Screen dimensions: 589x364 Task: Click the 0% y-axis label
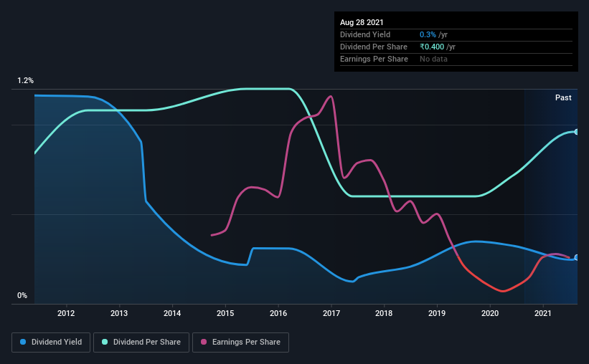tap(22, 296)
